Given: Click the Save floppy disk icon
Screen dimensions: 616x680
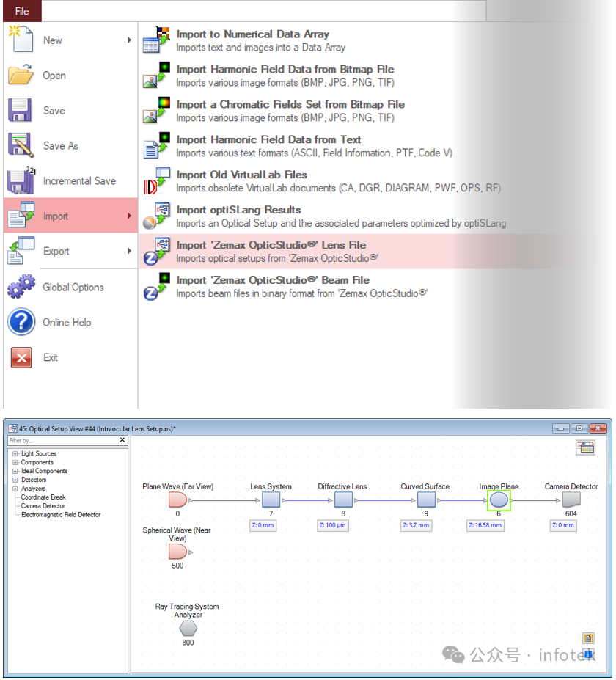Looking at the screenshot, I should coord(20,110).
